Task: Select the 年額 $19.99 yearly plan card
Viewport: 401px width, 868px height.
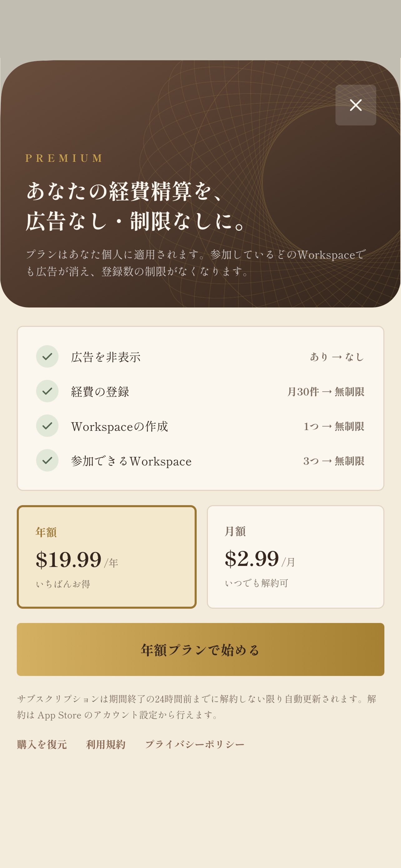Action: (x=107, y=557)
